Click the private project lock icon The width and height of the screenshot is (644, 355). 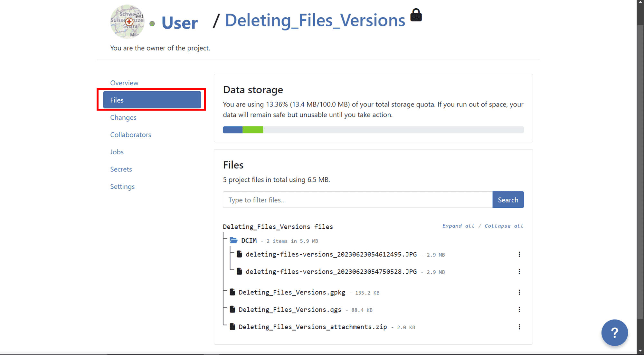(x=416, y=15)
